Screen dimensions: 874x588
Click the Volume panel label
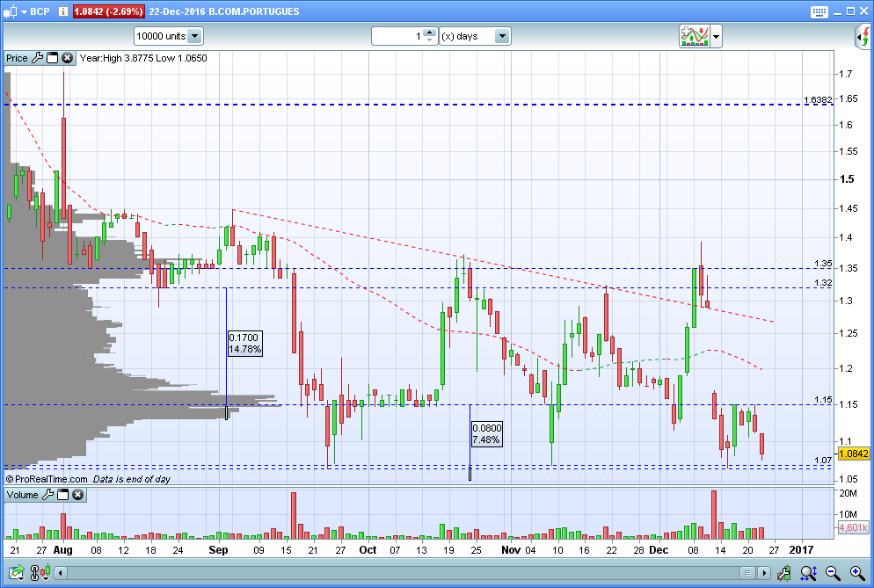coord(22,495)
